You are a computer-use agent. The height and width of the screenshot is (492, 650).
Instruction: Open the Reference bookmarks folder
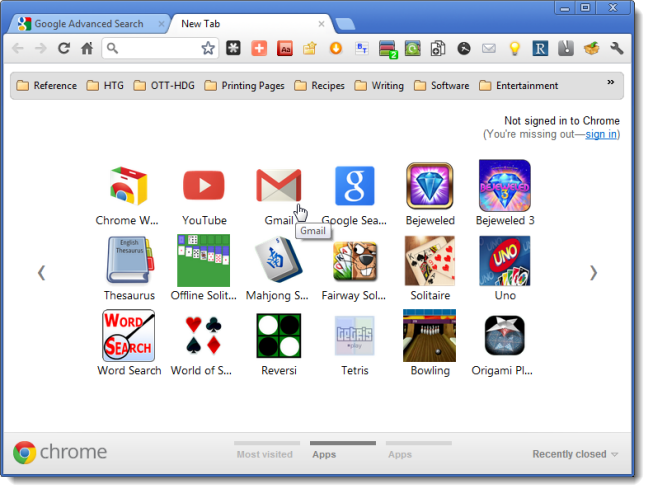(x=46, y=85)
